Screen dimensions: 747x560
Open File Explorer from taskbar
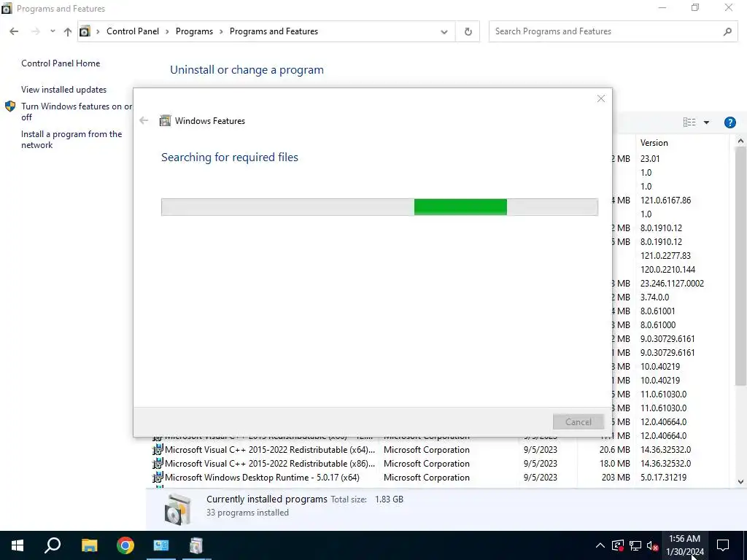89,545
